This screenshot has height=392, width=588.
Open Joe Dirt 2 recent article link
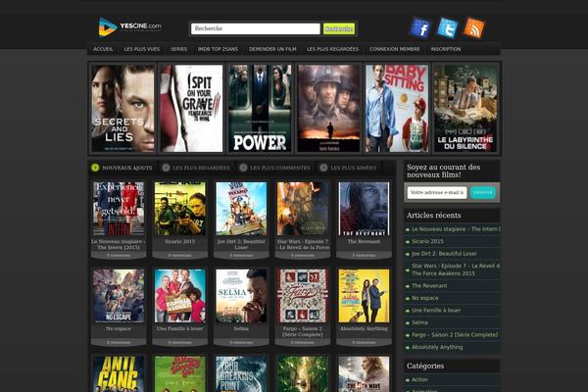pyautogui.click(x=444, y=254)
